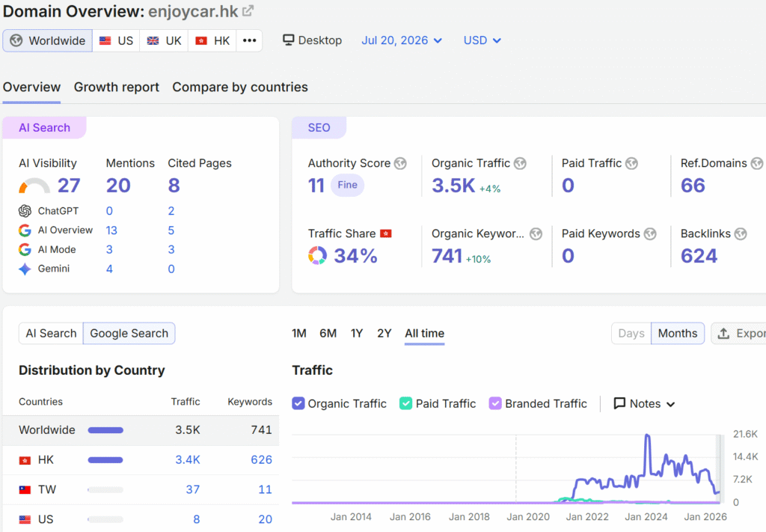Click globe icon next to Ref.Domains
Viewport: 766px width, 532px height.
757,163
